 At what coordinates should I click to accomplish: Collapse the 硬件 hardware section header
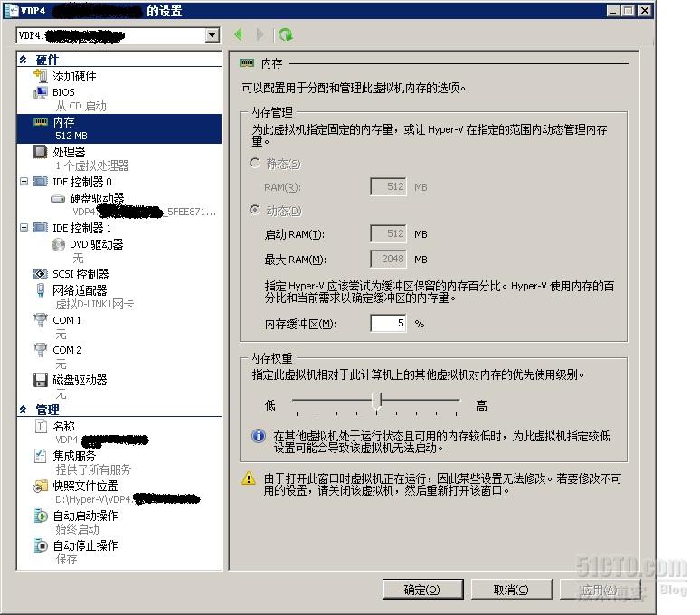click(x=24, y=60)
